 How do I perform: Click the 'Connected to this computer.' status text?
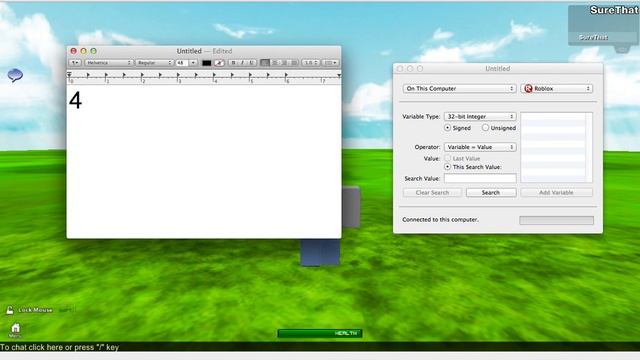[440, 220]
